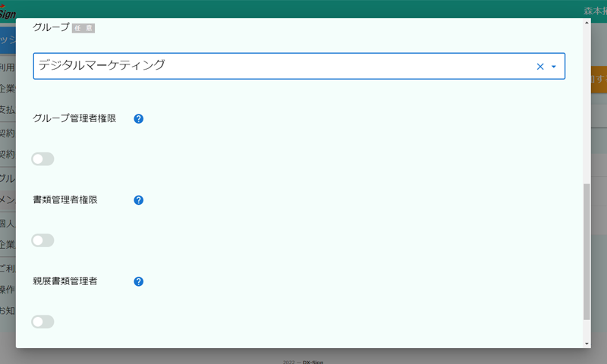Click the orange button behind the dialog
The height and width of the screenshot is (364, 607).
(598, 79)
